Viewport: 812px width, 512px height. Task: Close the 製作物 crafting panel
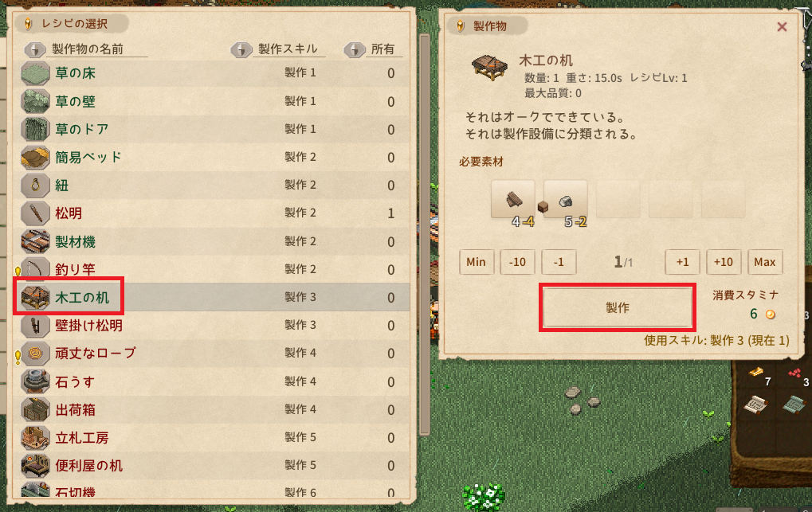tap(782, 27)
